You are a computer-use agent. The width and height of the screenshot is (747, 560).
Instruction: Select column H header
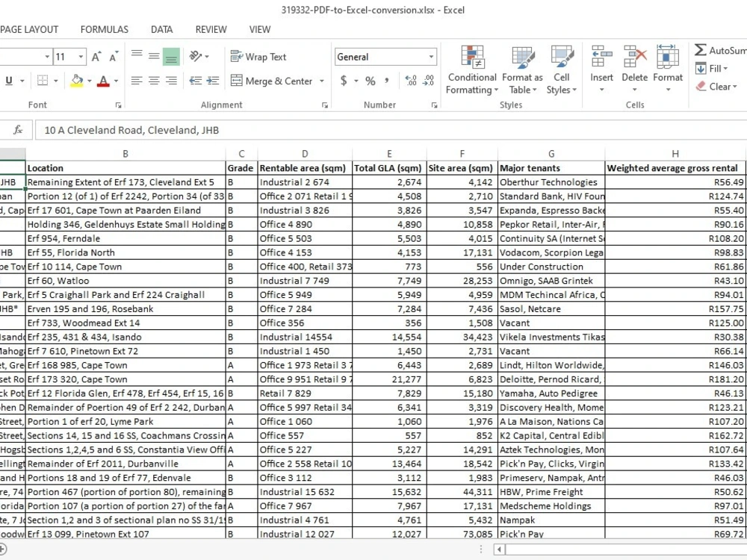pos(675,154)
